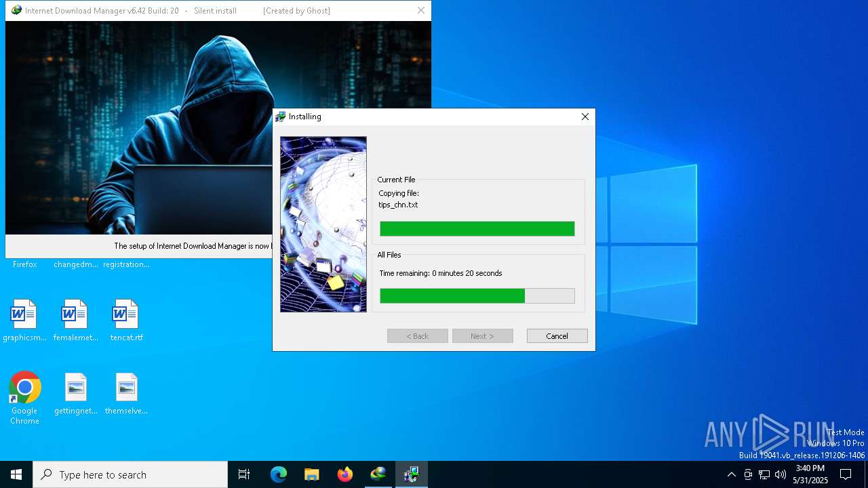Select the changedm... desktop file label
868x488 pixels.
tap(76, 264)
